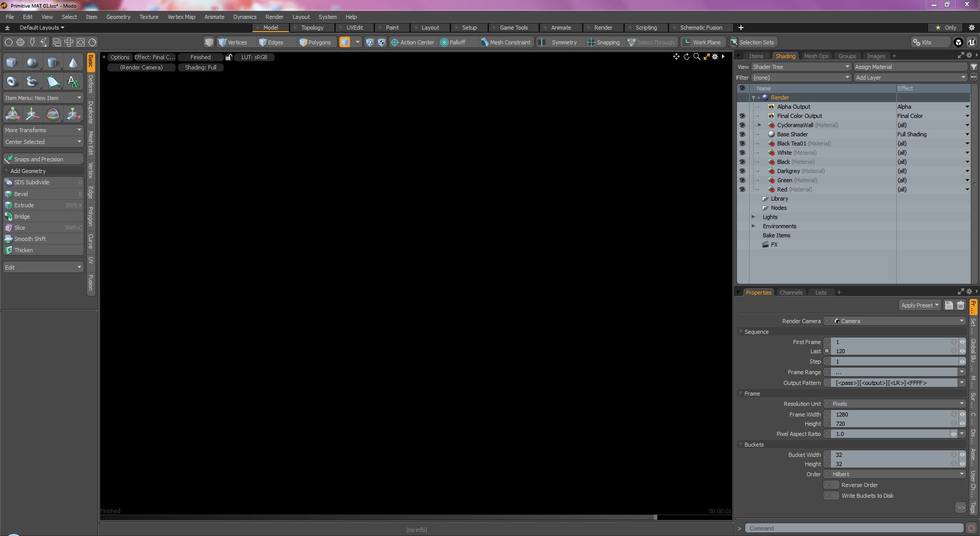Click the preview lock icon
Viewport: 980px width, 536px height.
(x=229, y=57)
